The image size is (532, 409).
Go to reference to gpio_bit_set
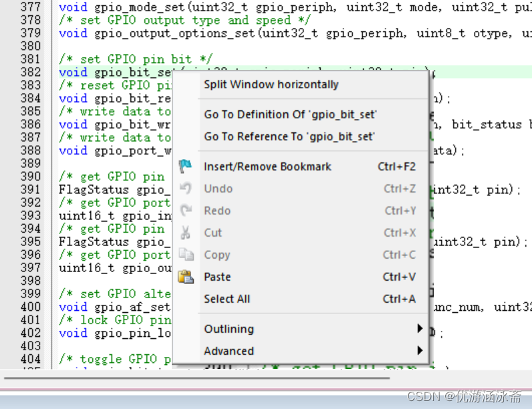coord(301,137)
